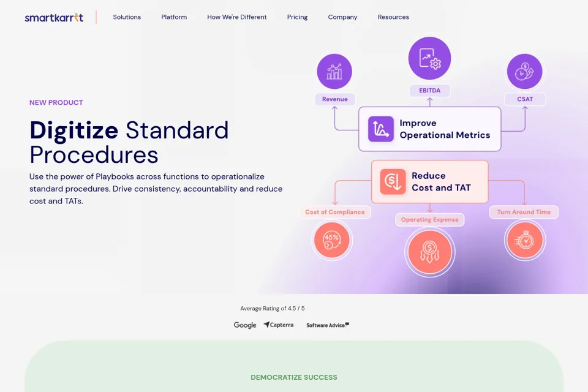This screenshot has width=588, height=392.
Task: Click the Turn Around Time stopwatch icon
Action: click(525, 240)
